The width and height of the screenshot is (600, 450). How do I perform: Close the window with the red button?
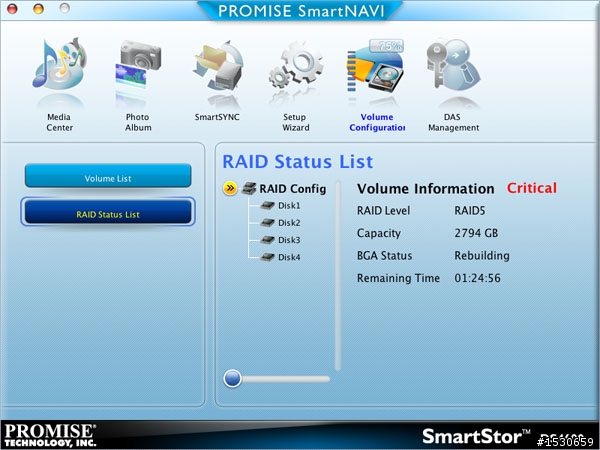[x=12, y=8]
